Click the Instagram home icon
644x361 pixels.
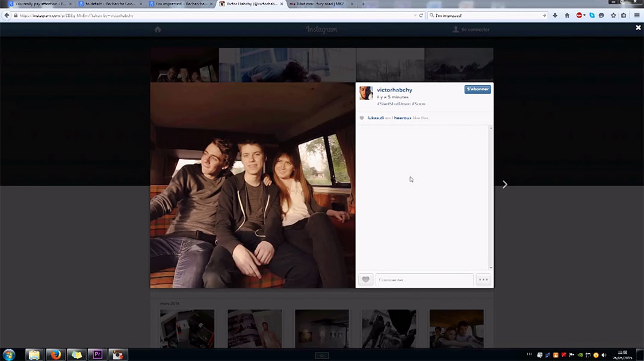pyautogui.click(x=158, y=30)
